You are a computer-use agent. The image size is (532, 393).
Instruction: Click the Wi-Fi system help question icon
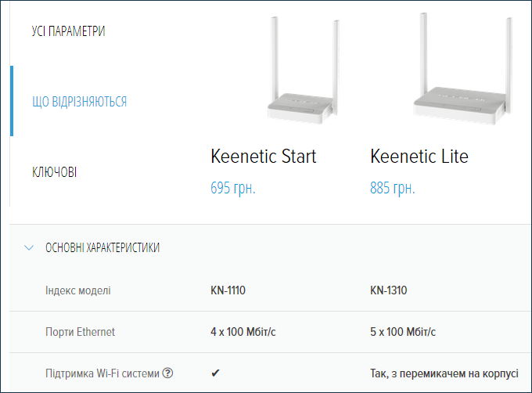coord(167,373)
